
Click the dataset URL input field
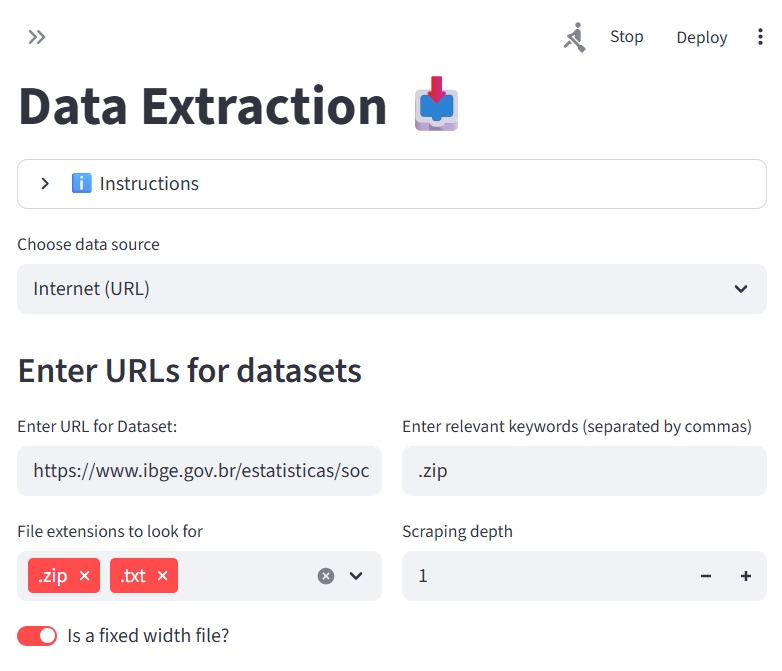point(199,471)
